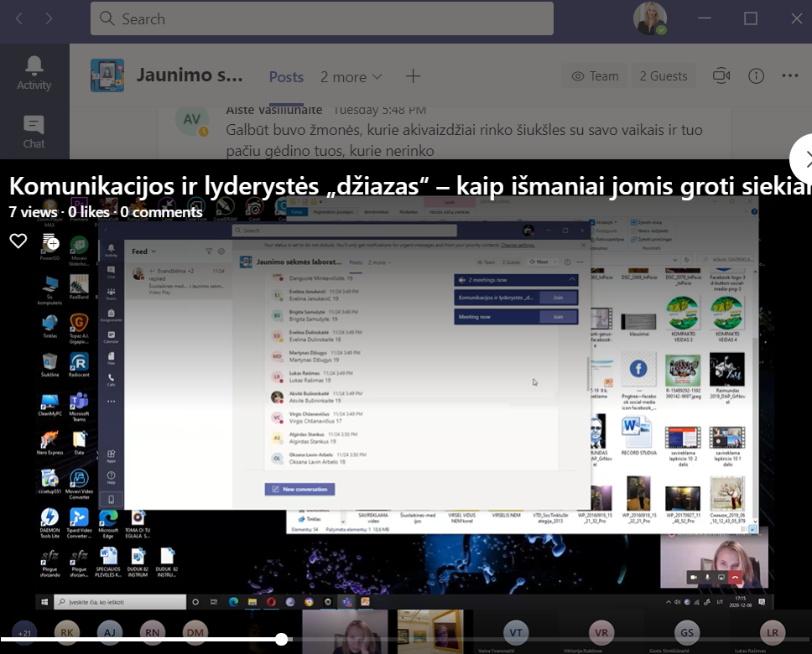Open feed settings gear in recorded Teams

pos(221,252)
